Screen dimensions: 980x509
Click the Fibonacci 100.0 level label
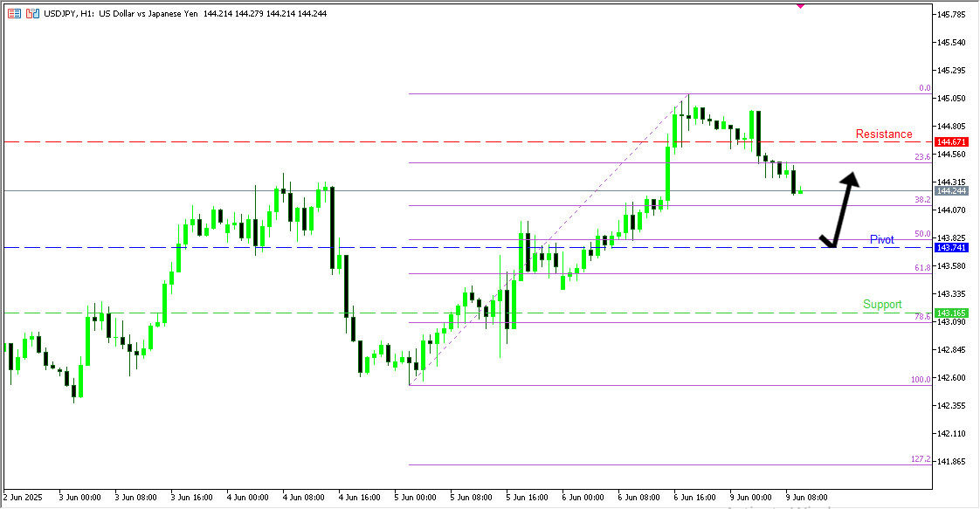(921, 380)
